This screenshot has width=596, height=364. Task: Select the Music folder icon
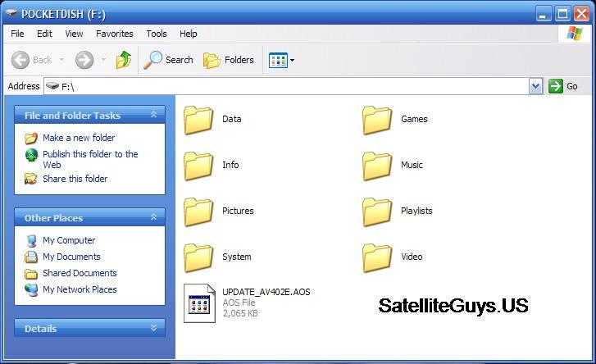click(377, 166)
